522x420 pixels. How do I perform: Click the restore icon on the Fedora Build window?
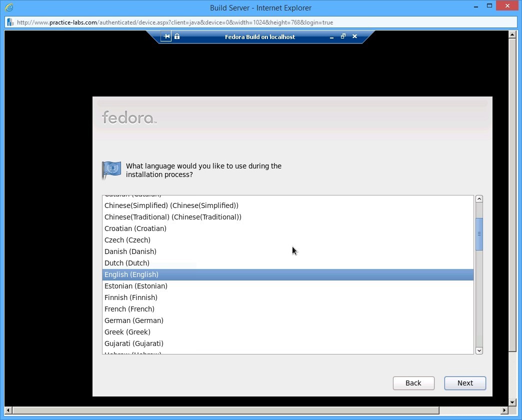pos(343,36)
